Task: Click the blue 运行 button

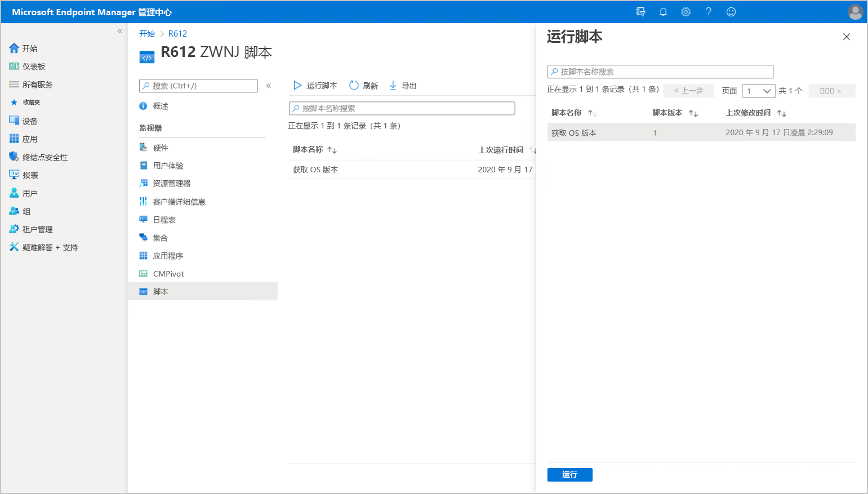Action: 570,475
